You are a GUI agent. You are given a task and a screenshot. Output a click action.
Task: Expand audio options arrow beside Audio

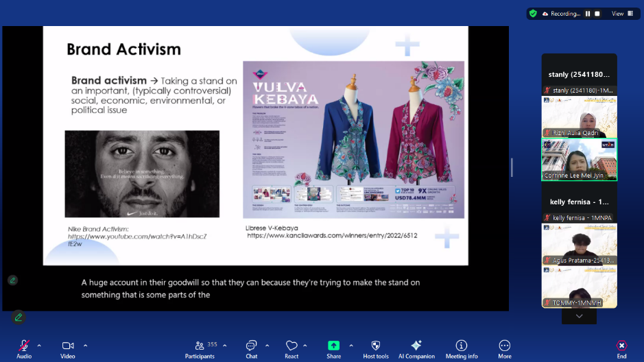pos(39,345)
